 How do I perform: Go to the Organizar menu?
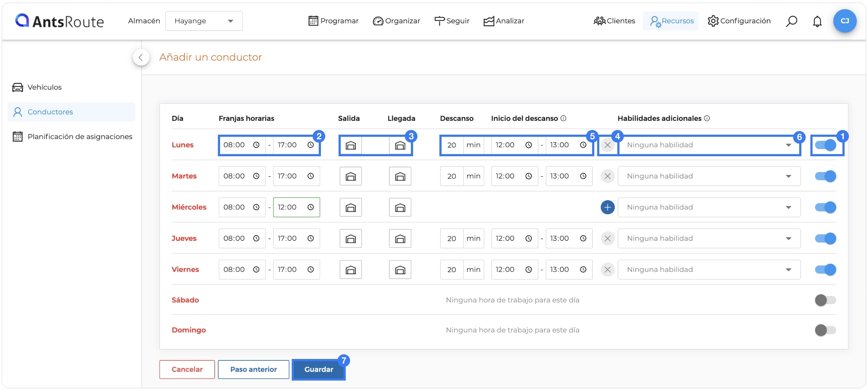(x=396, y=21)
